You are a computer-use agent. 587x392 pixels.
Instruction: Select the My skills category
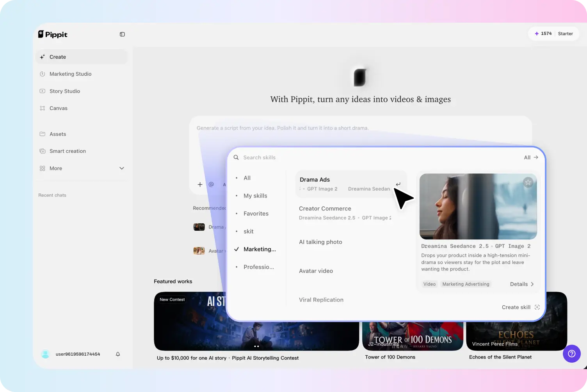(255, 196)
